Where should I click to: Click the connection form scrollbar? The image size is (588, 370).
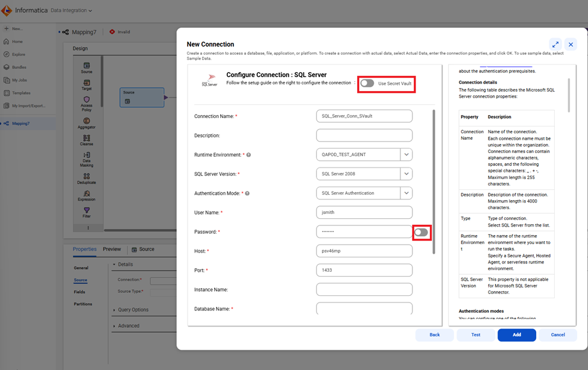(x=434, y=182)
